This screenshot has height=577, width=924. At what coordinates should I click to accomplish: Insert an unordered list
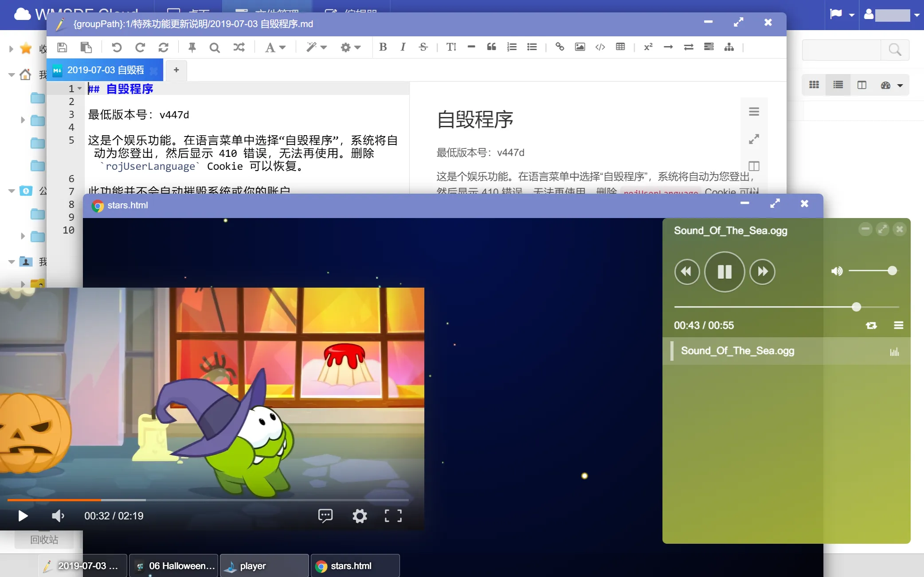(x=532, y=47)
